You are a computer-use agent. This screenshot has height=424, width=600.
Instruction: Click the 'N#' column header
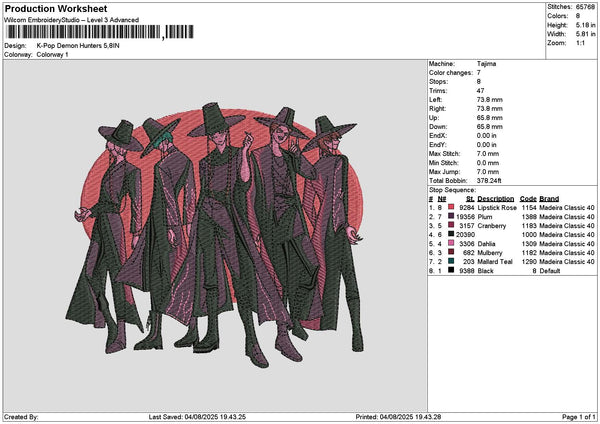pos(442,199)
